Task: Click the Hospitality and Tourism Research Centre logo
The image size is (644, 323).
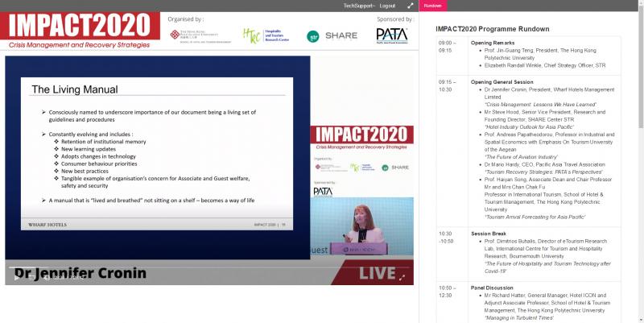Action: 266,35
